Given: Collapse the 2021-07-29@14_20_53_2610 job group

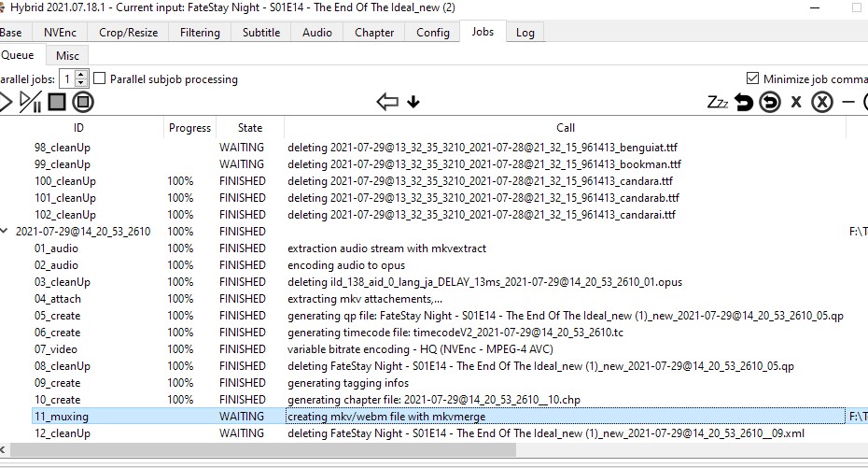Looking at the screenshot, I should click(6, 232).
